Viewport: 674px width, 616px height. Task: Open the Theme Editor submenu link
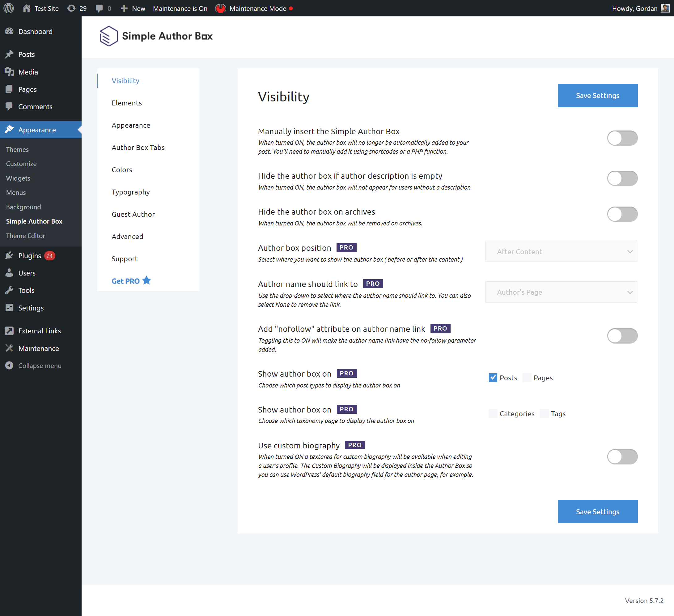point(25,236)
